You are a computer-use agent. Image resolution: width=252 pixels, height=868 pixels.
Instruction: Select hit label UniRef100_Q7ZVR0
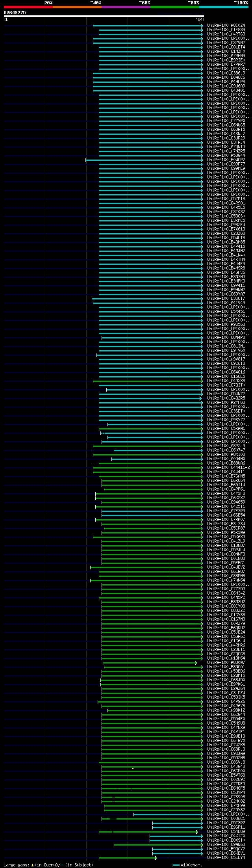point(226,121)
